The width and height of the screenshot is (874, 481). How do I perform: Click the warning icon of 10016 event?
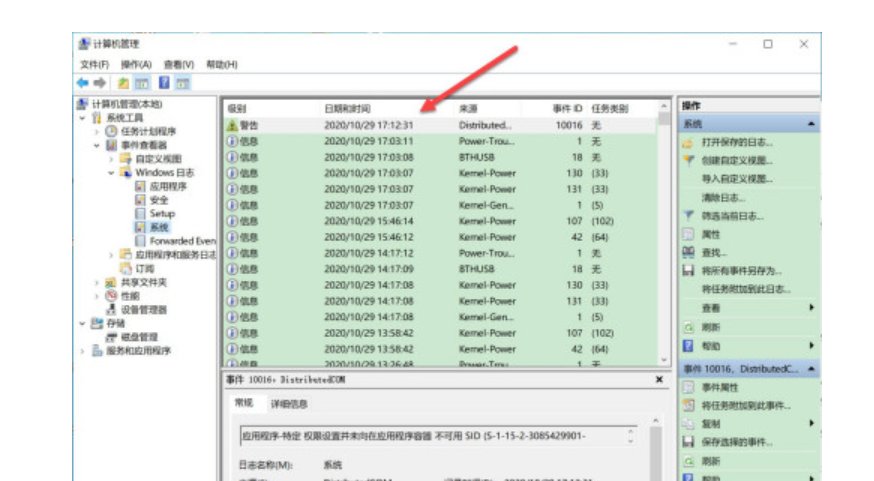[232, 125]
